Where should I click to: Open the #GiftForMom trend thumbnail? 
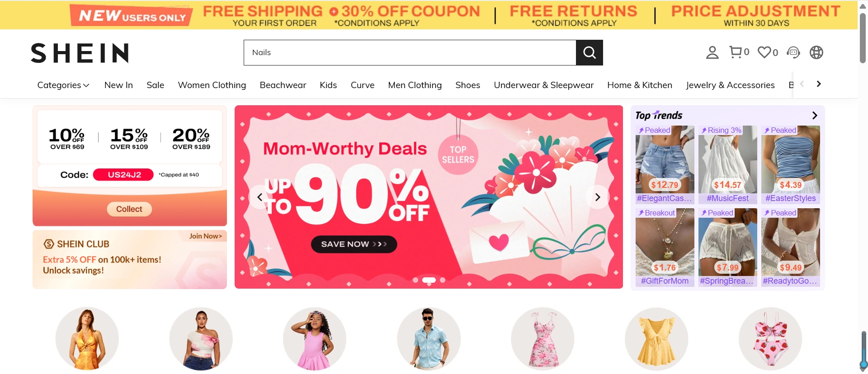pyautogui.click(x=665, y=247)
